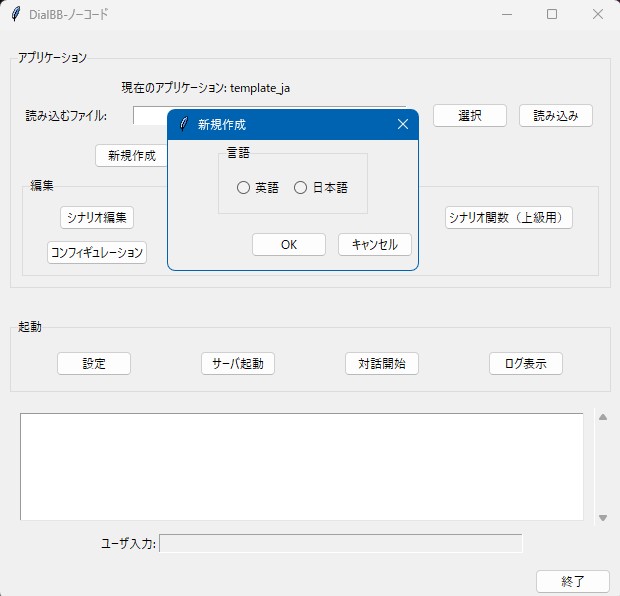This screenshot has height=596, width=620.
Task: Click the 読み込み button
Action: pos(555,116)
